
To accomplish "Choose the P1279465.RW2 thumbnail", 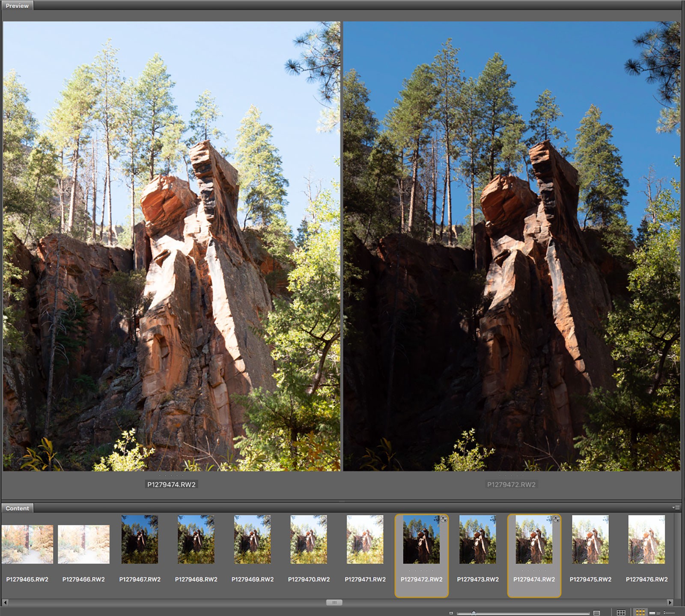I will click(27, 544).
